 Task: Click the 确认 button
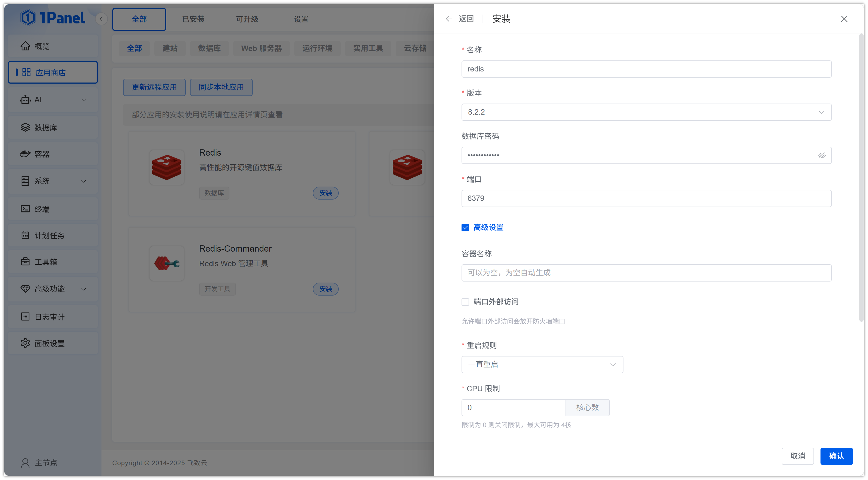[836, 456]
